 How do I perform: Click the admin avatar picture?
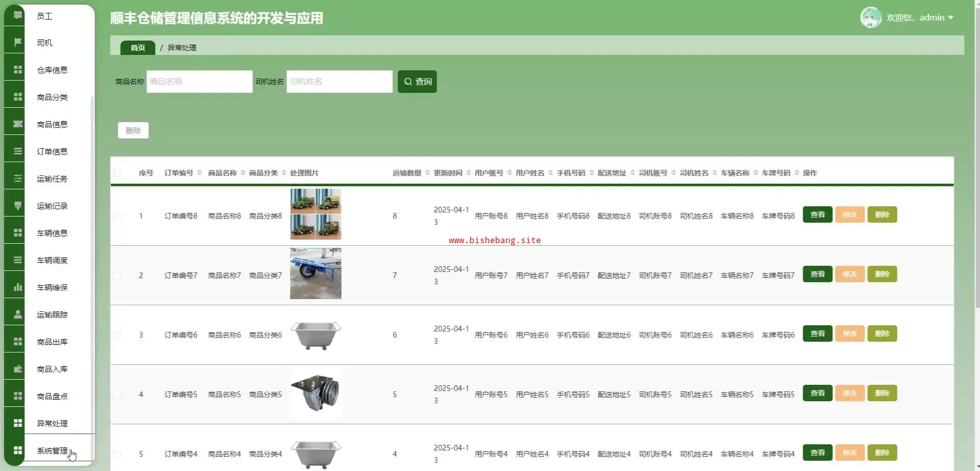click(870, 17)
